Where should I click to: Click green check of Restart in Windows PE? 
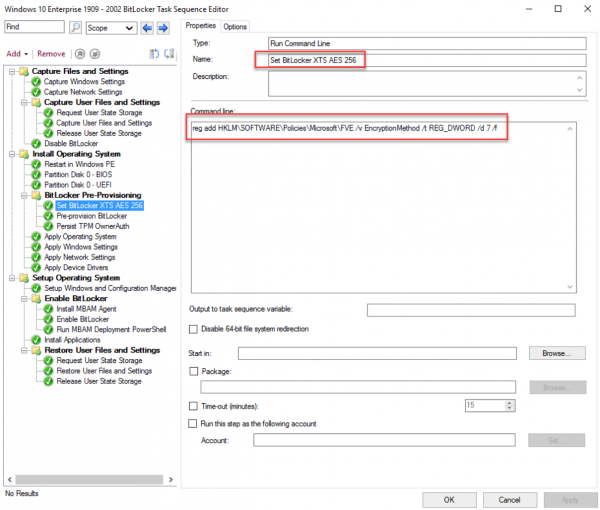(36, 165)
